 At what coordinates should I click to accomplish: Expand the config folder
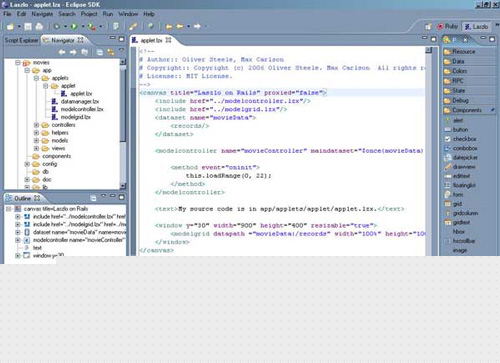pos(27,164)
